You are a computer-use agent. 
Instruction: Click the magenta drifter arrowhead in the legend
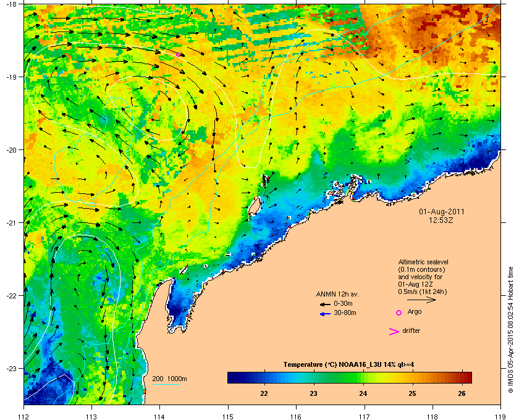pyautogui.click(x=394, y=332)
